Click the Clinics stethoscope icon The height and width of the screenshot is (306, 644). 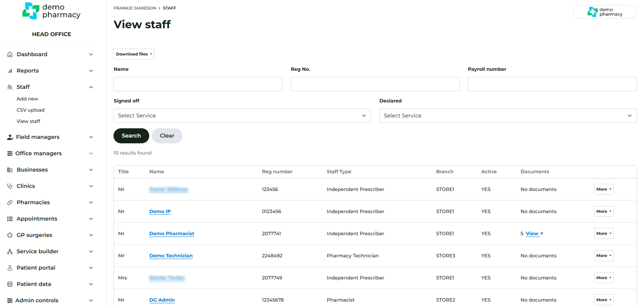pyautogui.click(x=10, y=186)
